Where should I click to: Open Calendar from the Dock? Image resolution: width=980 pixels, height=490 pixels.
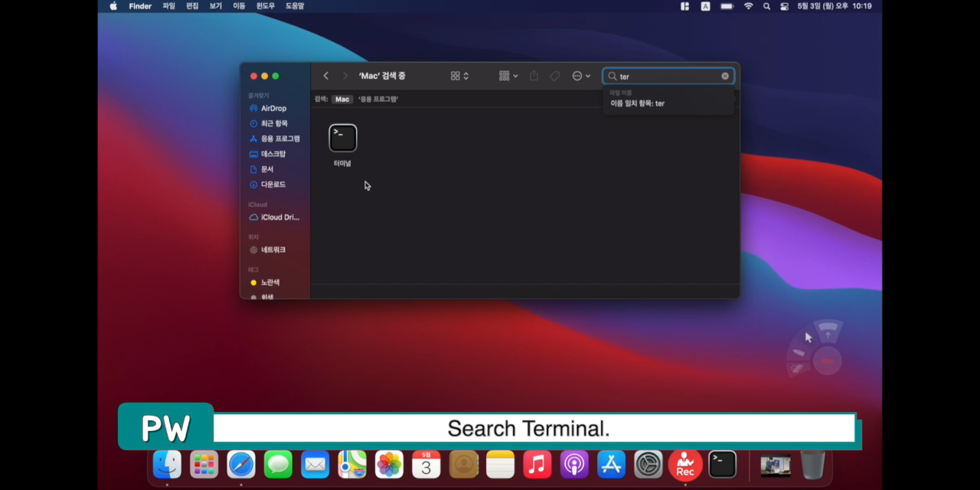pos(426,464)
